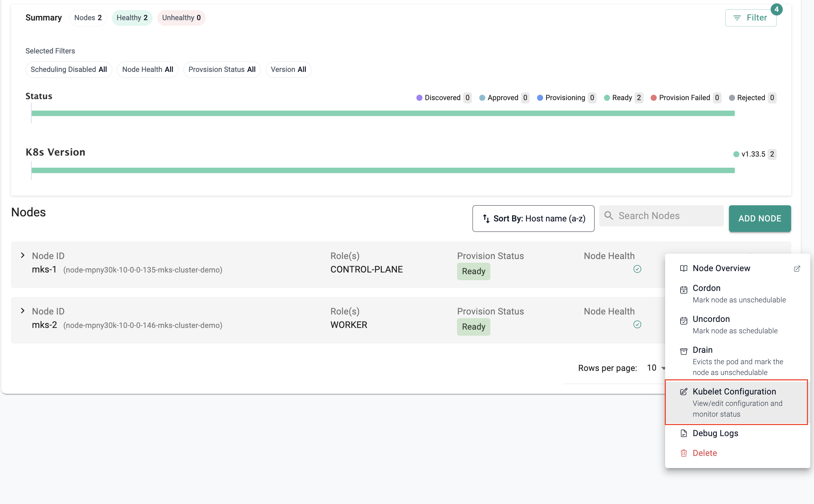Toggle the Healthy 2 summary chip
The height and width of the screenshot is (504, 814).
[132, 18]
